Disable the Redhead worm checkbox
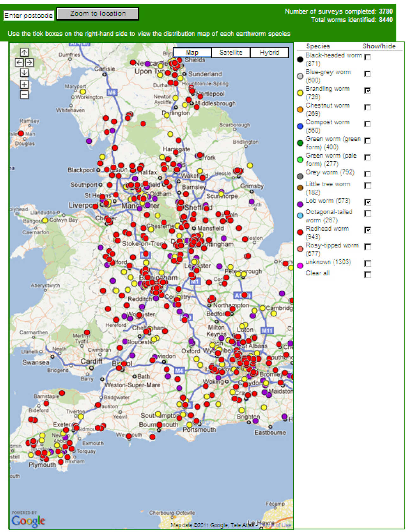Image resolution: width=410 pixels, height=532 pixels. pos(368,230)
